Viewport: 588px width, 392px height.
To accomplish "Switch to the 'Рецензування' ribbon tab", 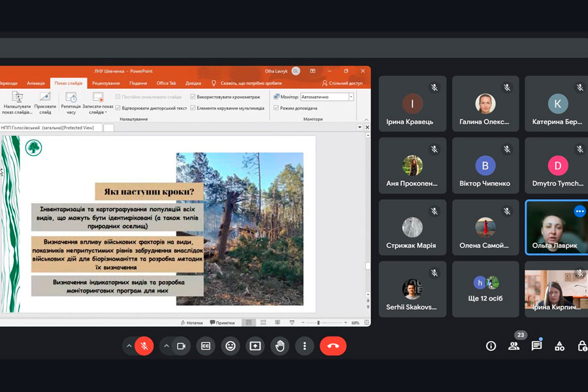I will (105, 83).
